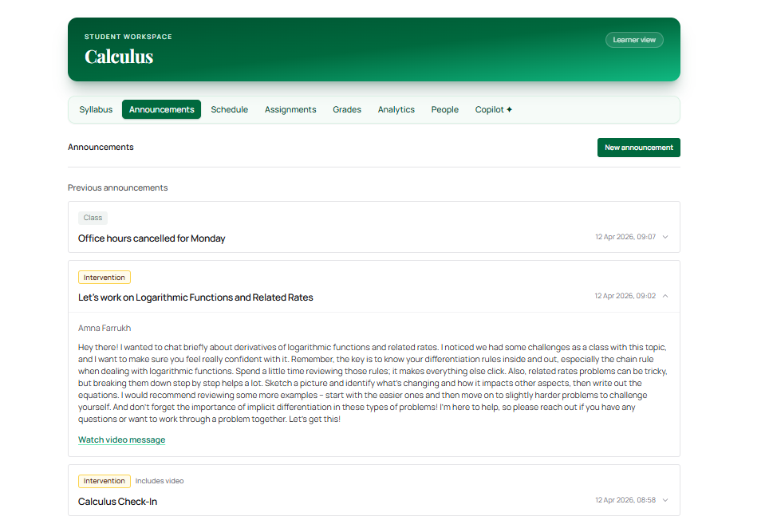This screenshot has width=769, height=532.
Task: Open the Copilot tab
Action: pos(493,109)
